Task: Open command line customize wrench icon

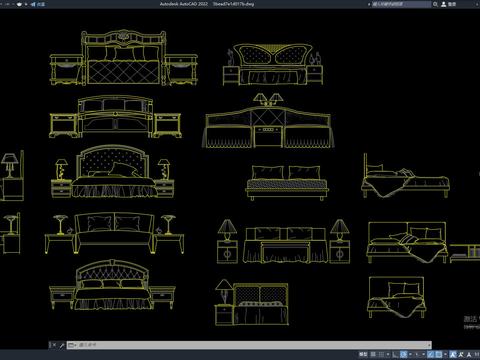Action: pyautogui.click(x=62, y=345)
